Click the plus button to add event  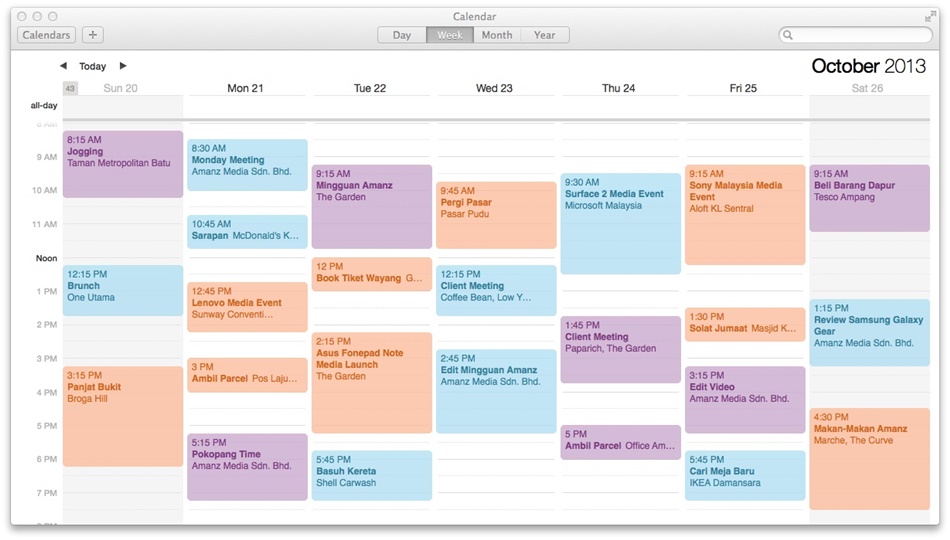[93, 35]
